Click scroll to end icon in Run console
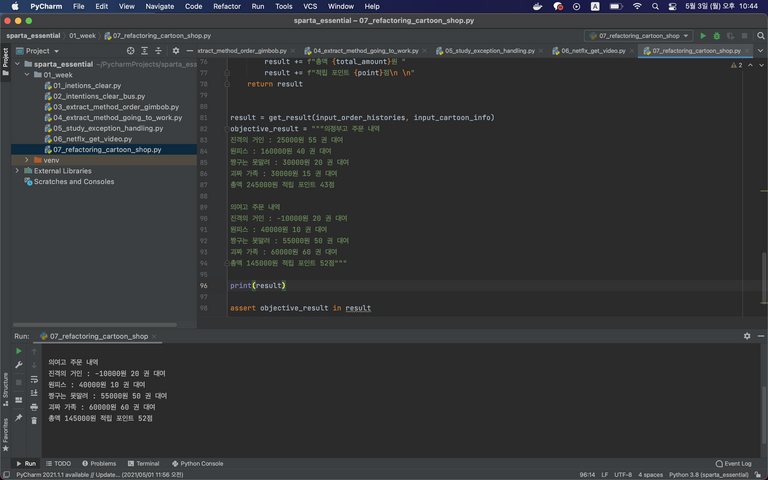This screenshot has width=768, height=480. (34, 393)
